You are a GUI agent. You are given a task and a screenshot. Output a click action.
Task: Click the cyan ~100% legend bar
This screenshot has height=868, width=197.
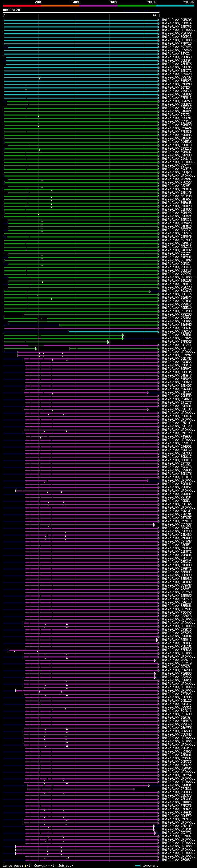175,6
